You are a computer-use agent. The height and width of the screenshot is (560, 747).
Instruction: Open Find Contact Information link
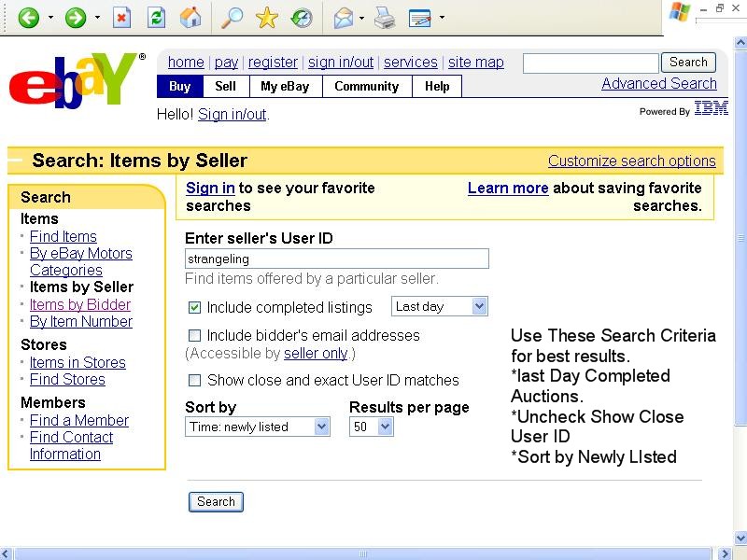coord(72,446)
